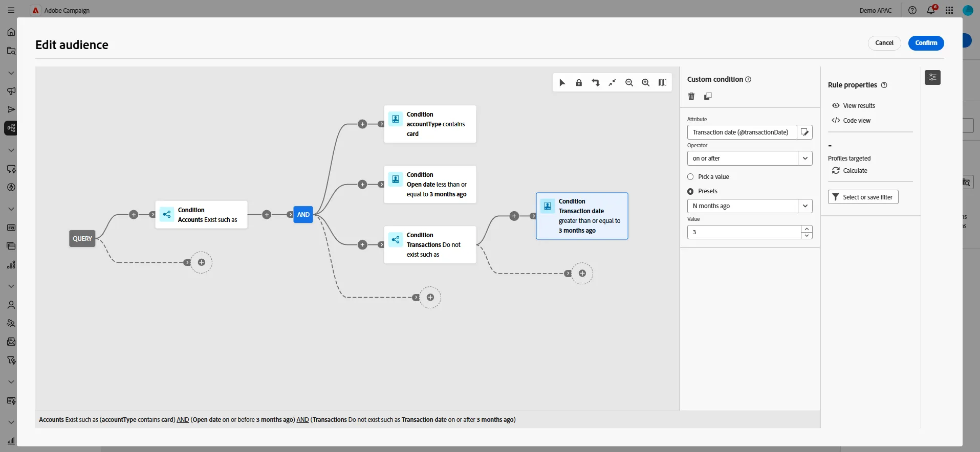Click the Custom condition help icon
Screen dimensions: 980x452
[748, 79]
